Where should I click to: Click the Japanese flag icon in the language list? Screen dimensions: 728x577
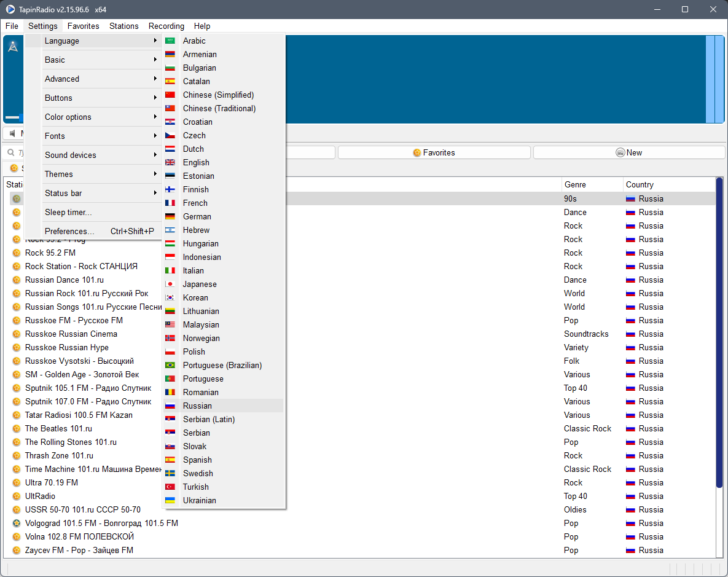click(170, 284)
